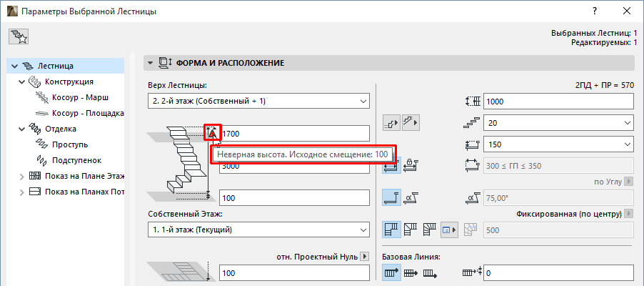Open Проступь settings page
Screen dimensions: 644x286
(70, 145)
